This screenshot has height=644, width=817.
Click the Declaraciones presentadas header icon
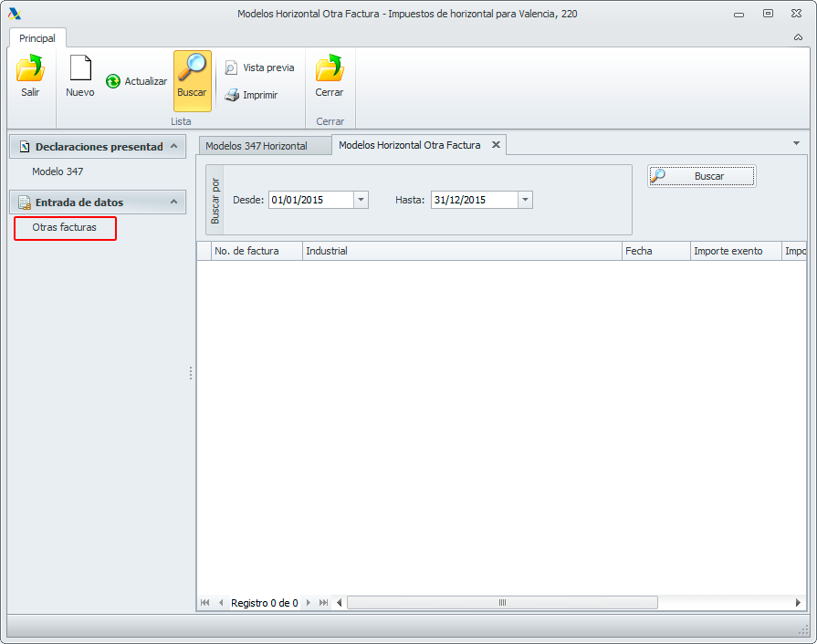click(25, 147)
